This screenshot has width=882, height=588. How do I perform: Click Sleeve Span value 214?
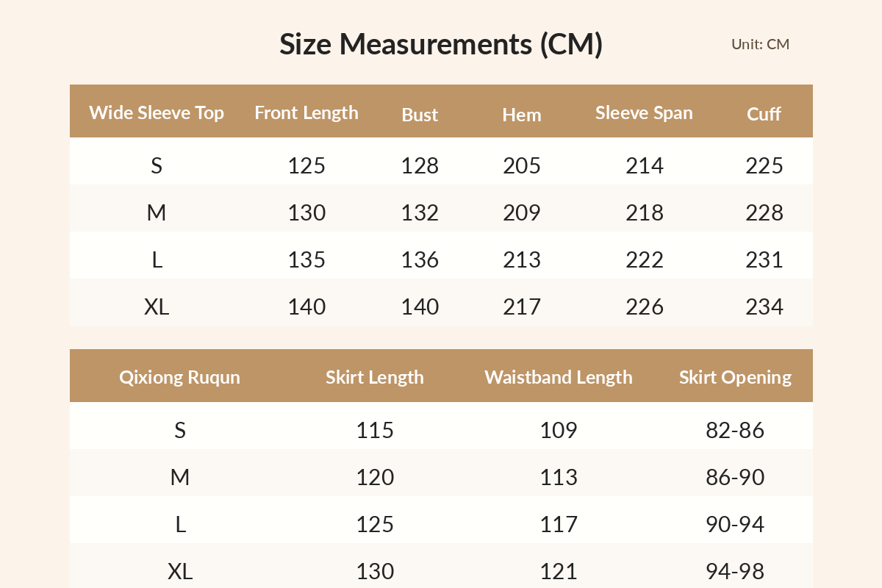click(645, 165)
